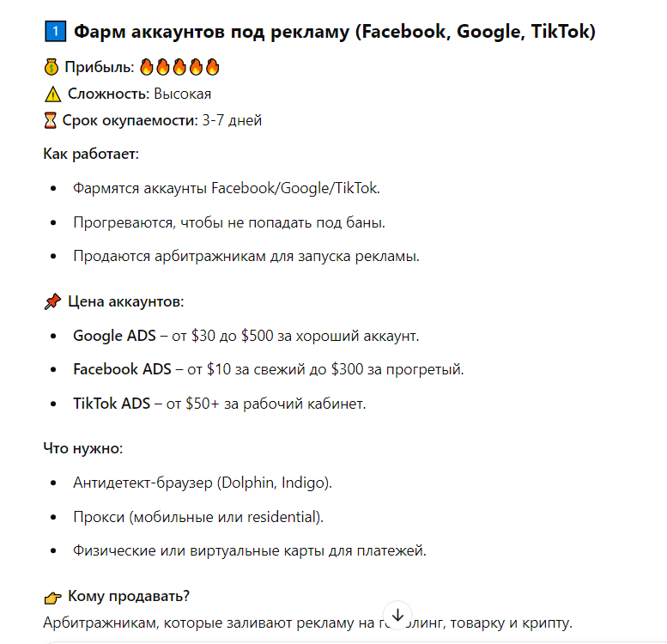Click the bold text Facebook ADS
667x644 pixels.
tap(122, 369)
